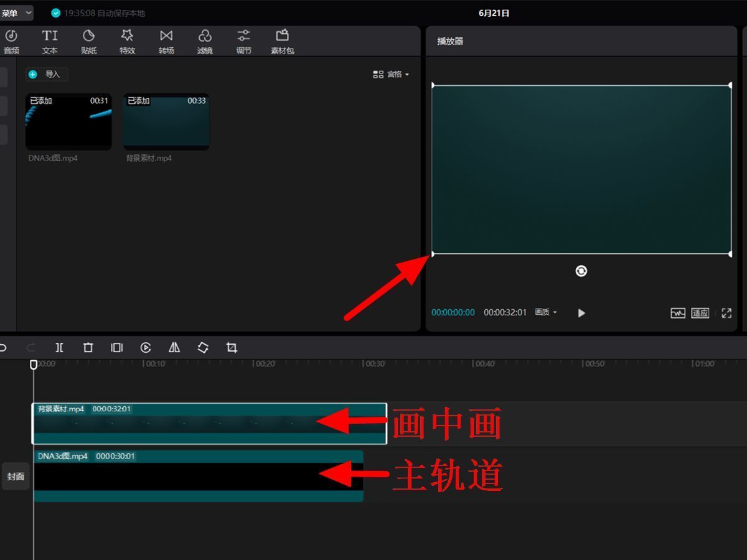Open the 转场 transitions panel
Screen dimensions: 747x560
pos(166,41)
